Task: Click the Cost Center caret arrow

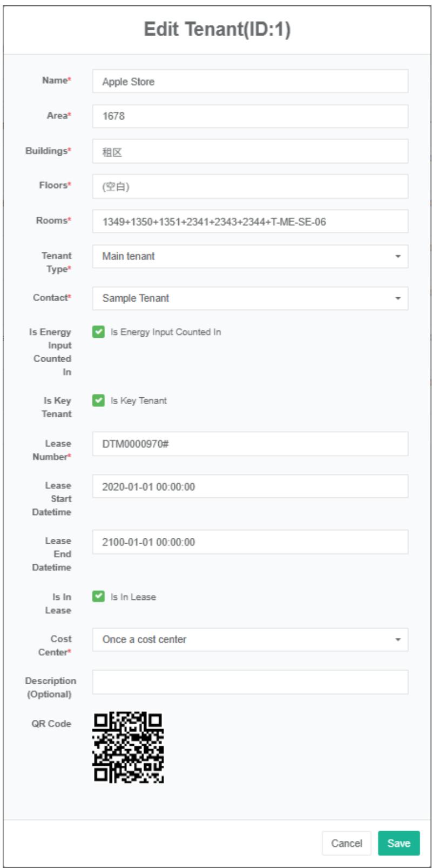Action: (398, 640)
